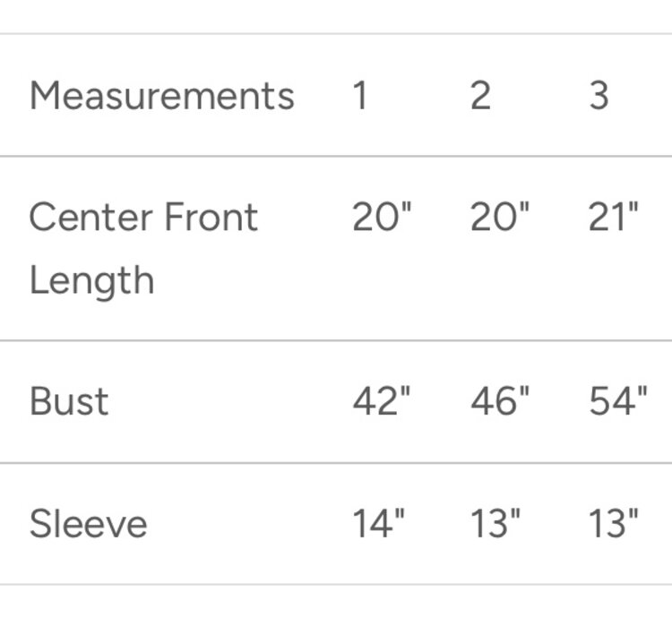Viewport: 672px width, 626px height.
Task: Click the divider line directly above Bust row
Action: coord(336,340)
